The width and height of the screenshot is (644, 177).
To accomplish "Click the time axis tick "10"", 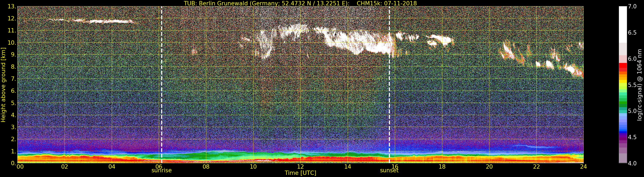I will [x=253, y=167].
